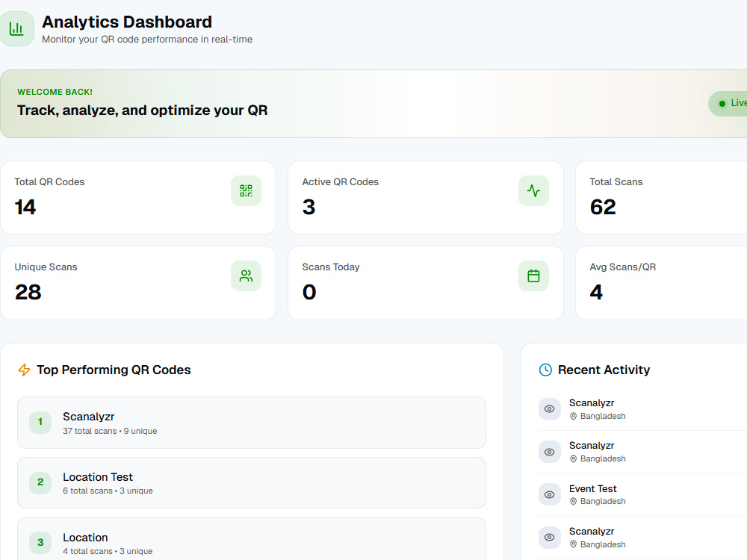Screen dimensions: 747x560
Task: Click the users icon in Unique Scans card
Action: pos(246,276)
